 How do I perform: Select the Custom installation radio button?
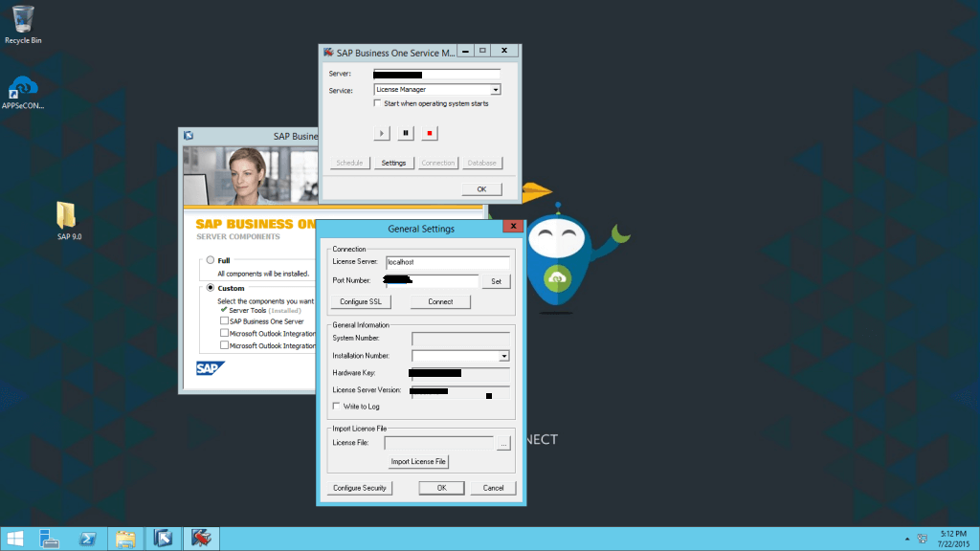(x=211, y=288)
